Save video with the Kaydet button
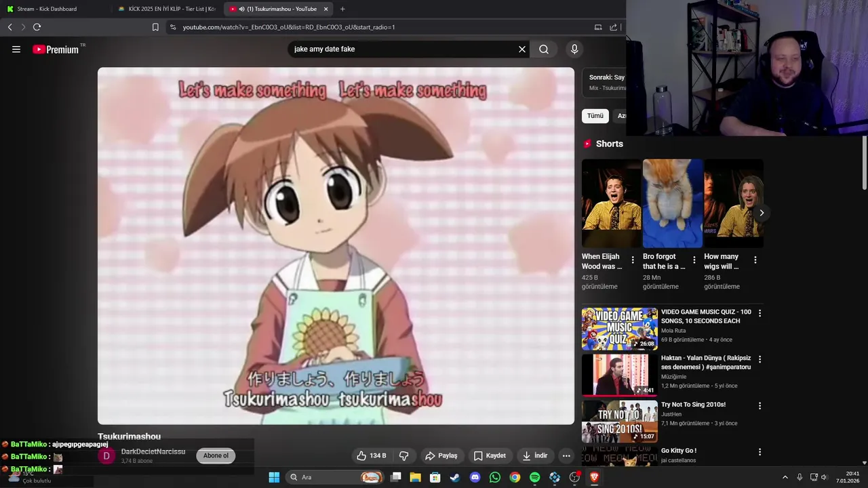868x488 pixels. [x=490, y=455]
